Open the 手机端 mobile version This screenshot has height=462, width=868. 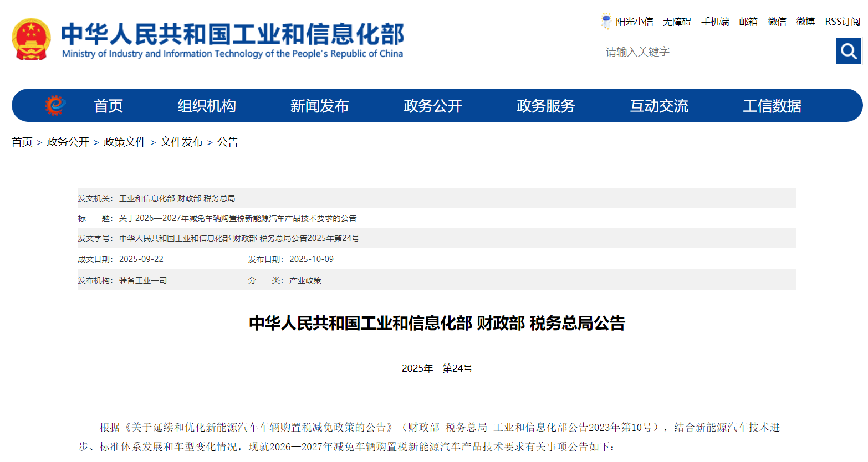(x=714, y=21)
